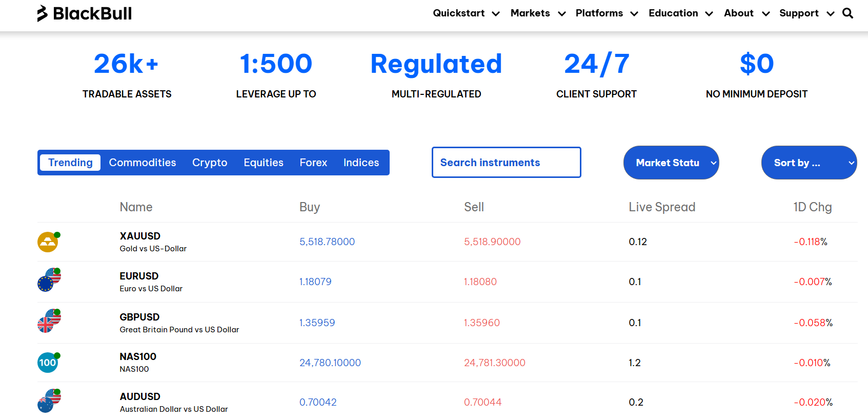
Task: Click GBPUSD daily change -0.058%
Action: tap(813, 323)
